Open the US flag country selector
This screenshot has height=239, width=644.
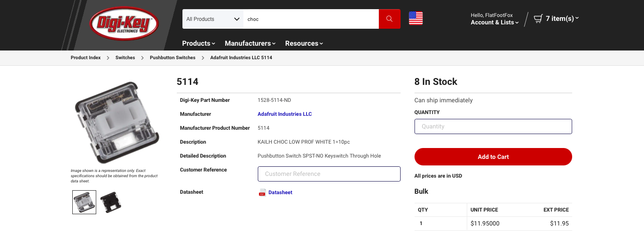click(415, 18)
